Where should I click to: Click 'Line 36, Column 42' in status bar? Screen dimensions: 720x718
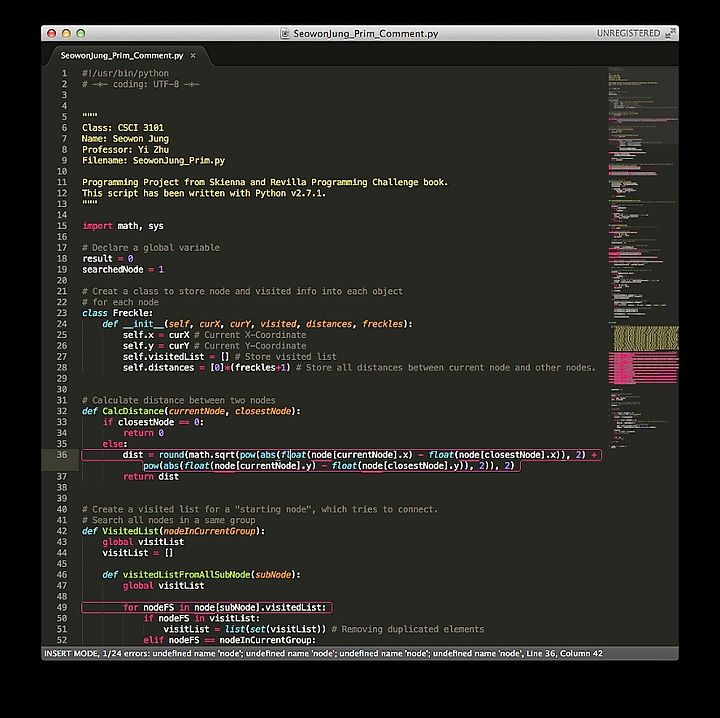tap(564, 653)
